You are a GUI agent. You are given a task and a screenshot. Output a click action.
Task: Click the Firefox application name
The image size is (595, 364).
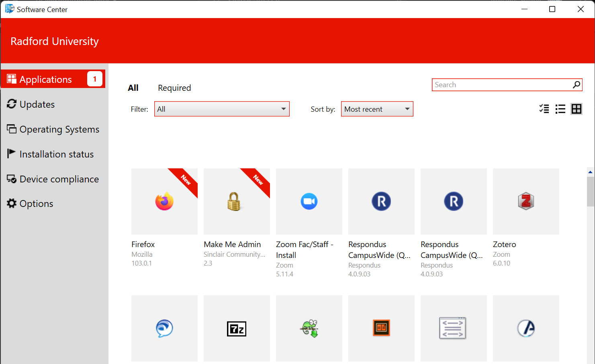pos(143,244)
